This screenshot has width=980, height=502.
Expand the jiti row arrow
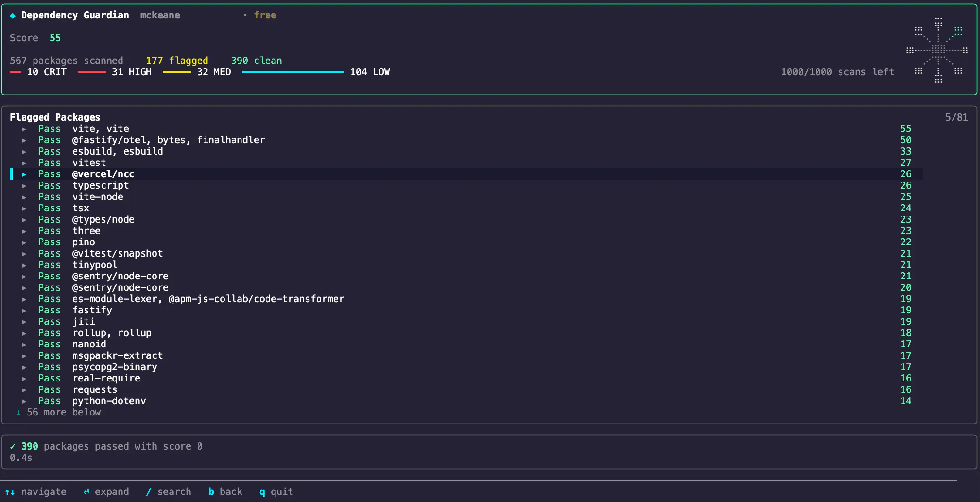(24, 322)
